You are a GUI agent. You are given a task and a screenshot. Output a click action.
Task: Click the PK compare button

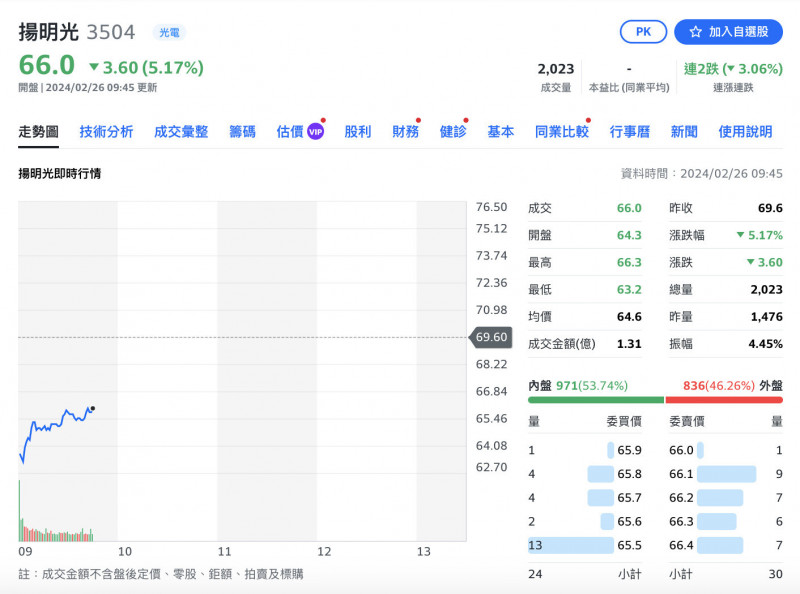coord(643,32)
